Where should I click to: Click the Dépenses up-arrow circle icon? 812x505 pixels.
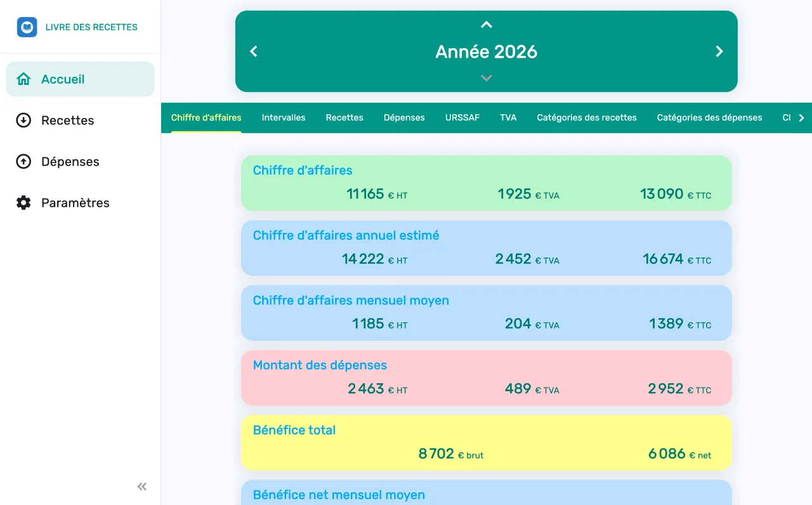(23, 162)
